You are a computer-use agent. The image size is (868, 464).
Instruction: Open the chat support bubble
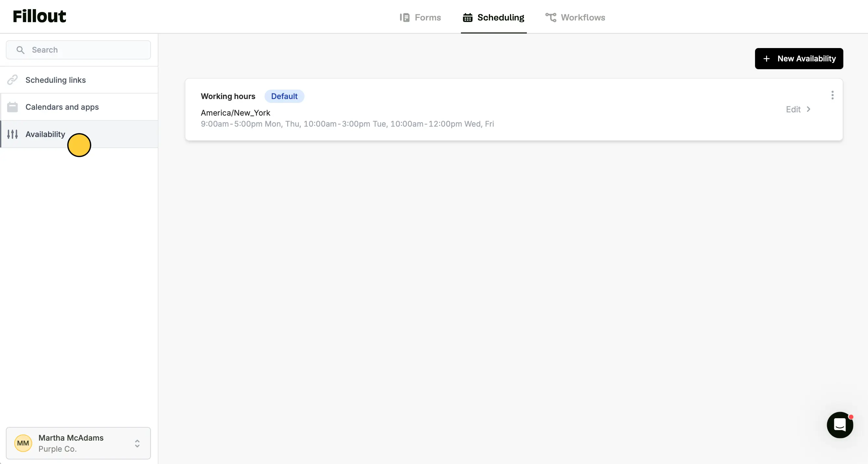(x=840, y=425)
